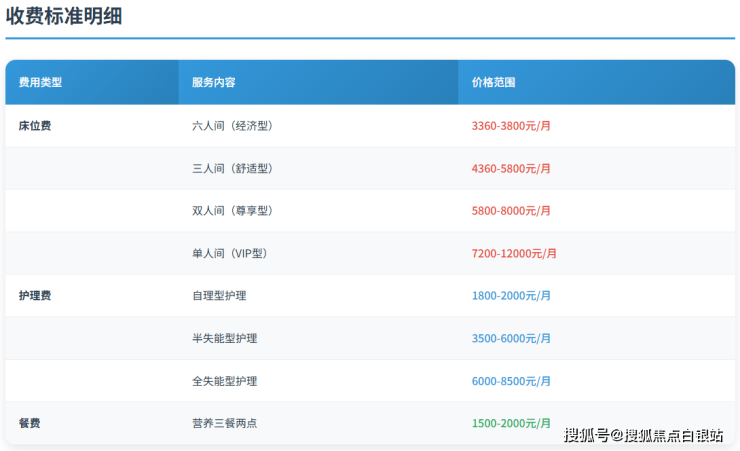Click the 6000-8500元/月 price

point(511,381)
